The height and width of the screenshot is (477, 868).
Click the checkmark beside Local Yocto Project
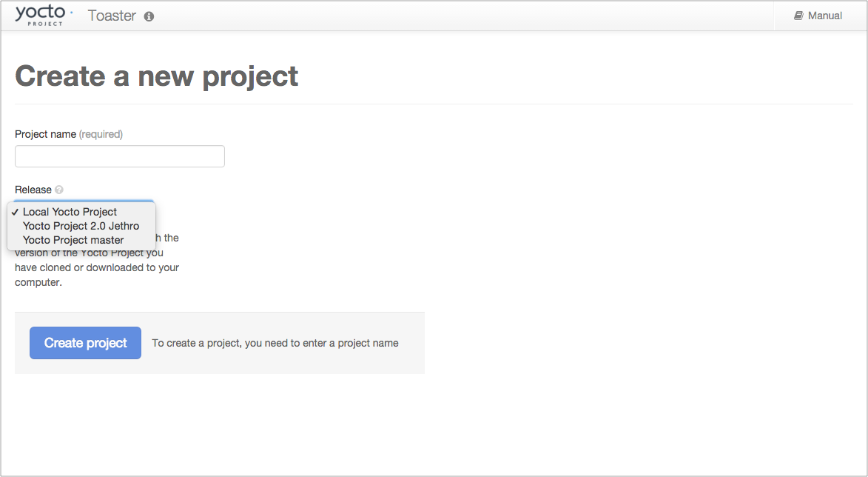click(x=15, y=212)
